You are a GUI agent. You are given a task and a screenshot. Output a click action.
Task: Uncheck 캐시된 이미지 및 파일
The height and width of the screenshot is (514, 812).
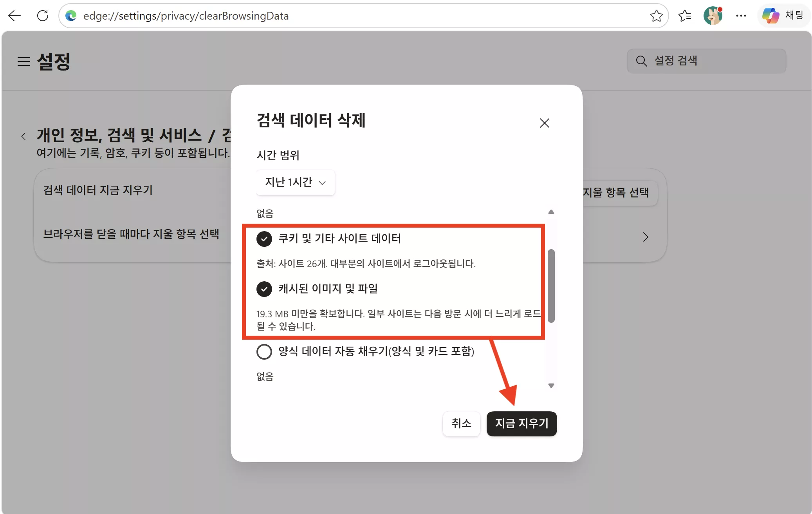tap(264, 289)
